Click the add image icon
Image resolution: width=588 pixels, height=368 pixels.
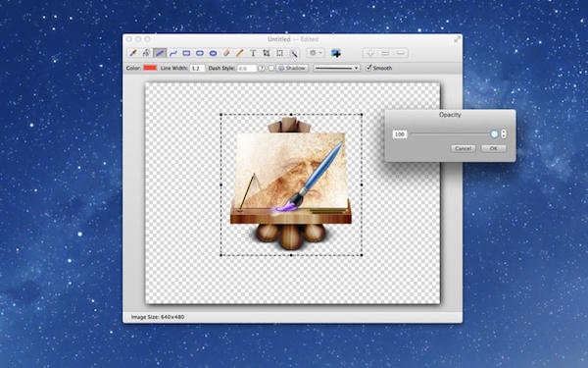336,54
